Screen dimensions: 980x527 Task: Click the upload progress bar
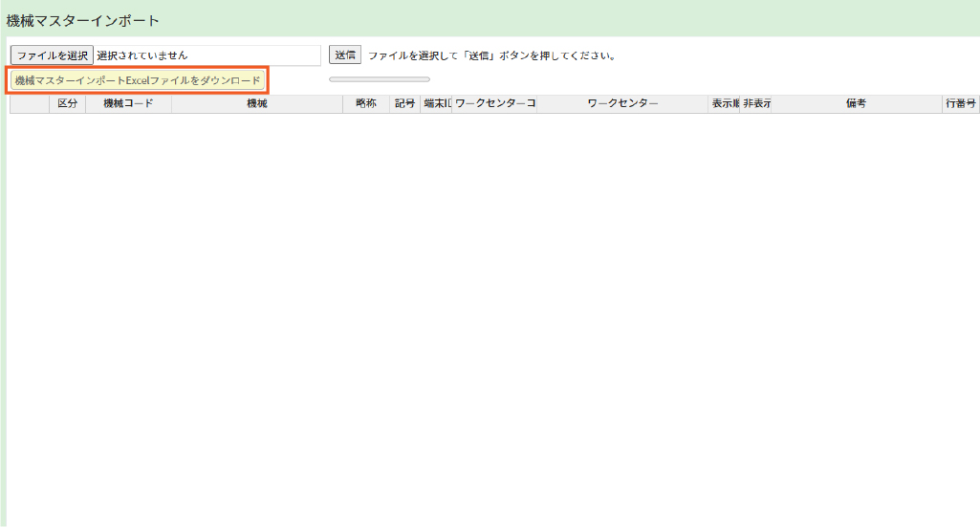(x=379, y=79)
